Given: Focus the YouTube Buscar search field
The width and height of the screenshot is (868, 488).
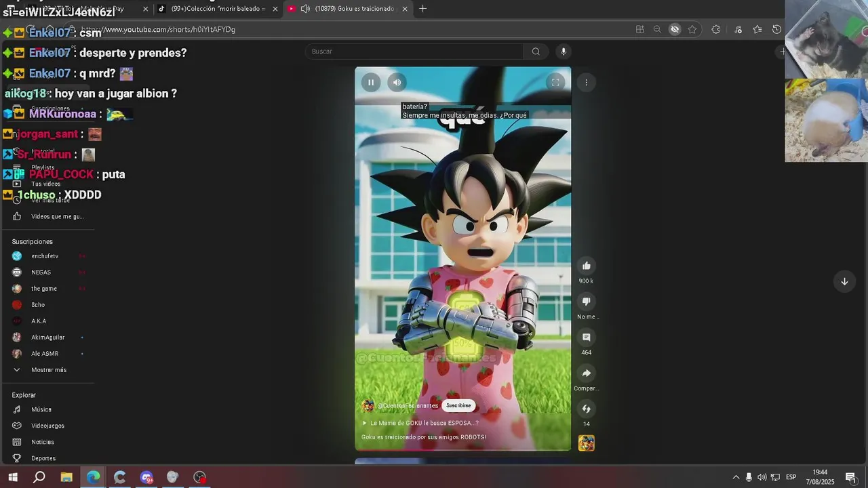Looking at the screenshot, I should point(414,52).
